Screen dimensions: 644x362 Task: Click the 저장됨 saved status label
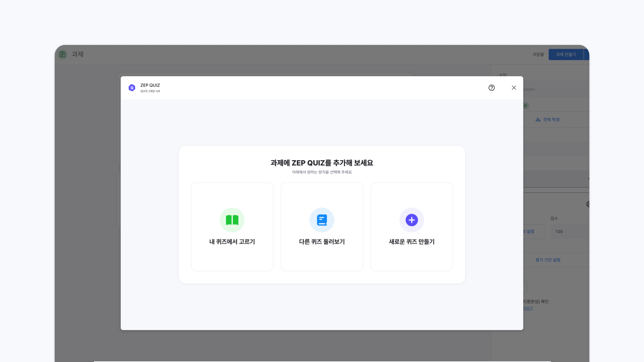coord(538,55)
